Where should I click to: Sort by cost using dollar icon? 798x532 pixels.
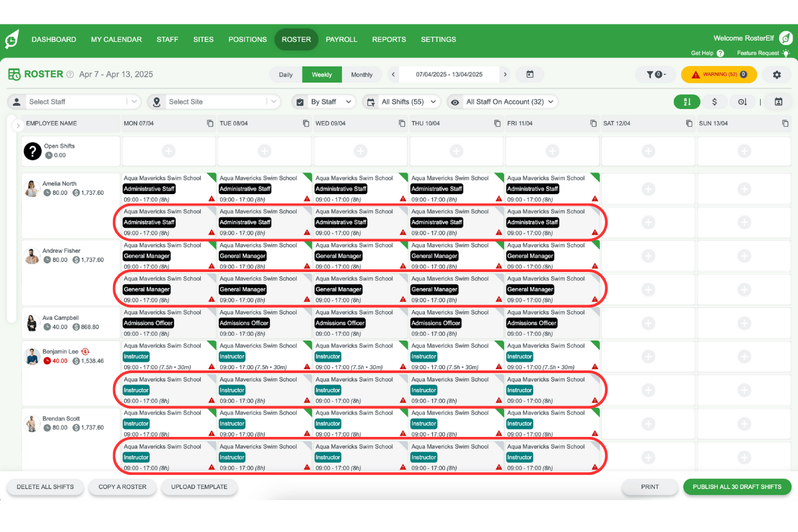715,102
